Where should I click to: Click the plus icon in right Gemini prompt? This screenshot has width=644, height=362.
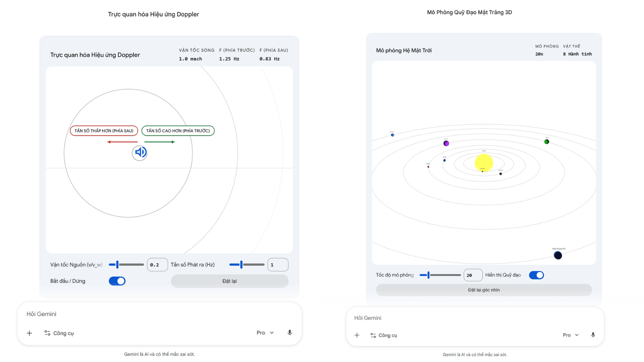pyautogui.click(x=357, y=335)
